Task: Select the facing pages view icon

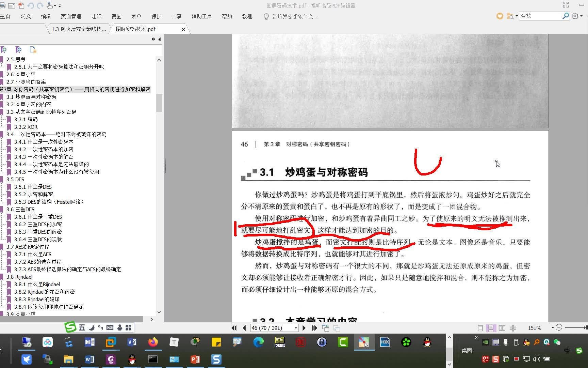Action: pyautogui.click(x=502, y=328)
